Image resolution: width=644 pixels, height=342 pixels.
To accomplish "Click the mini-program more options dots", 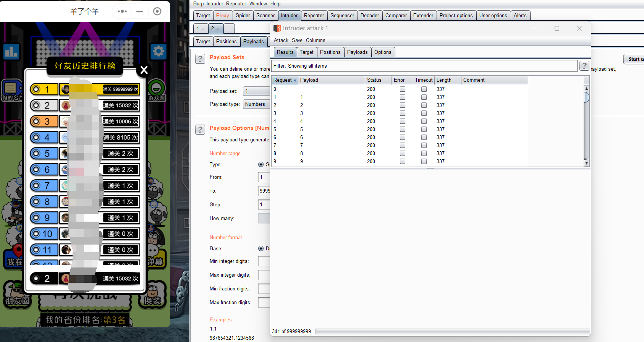I will [122, 11].
